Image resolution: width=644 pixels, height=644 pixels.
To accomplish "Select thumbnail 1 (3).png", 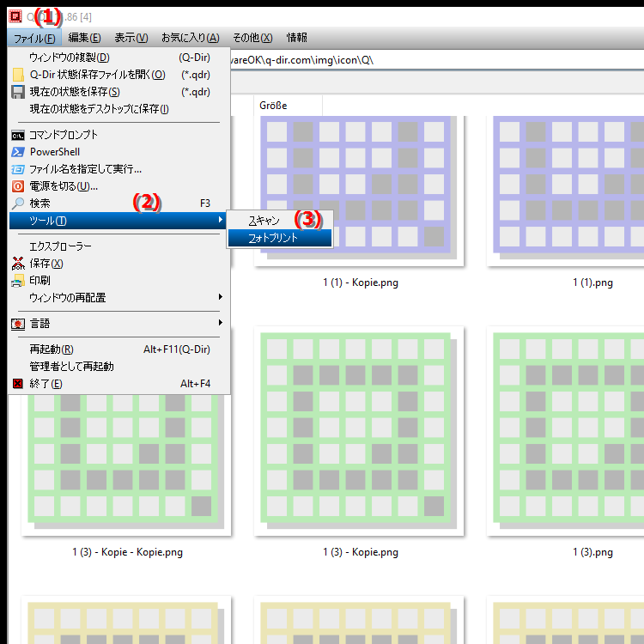I will (x=566, y=431).
